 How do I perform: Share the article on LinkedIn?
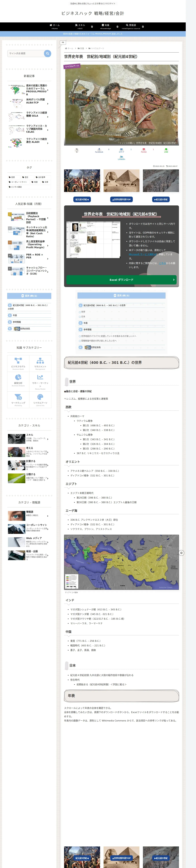121,157
